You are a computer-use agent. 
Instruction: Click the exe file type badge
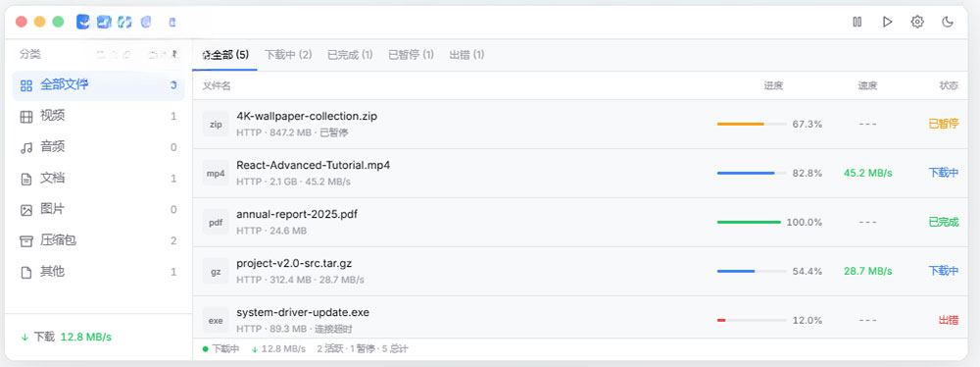pos(216,320)
